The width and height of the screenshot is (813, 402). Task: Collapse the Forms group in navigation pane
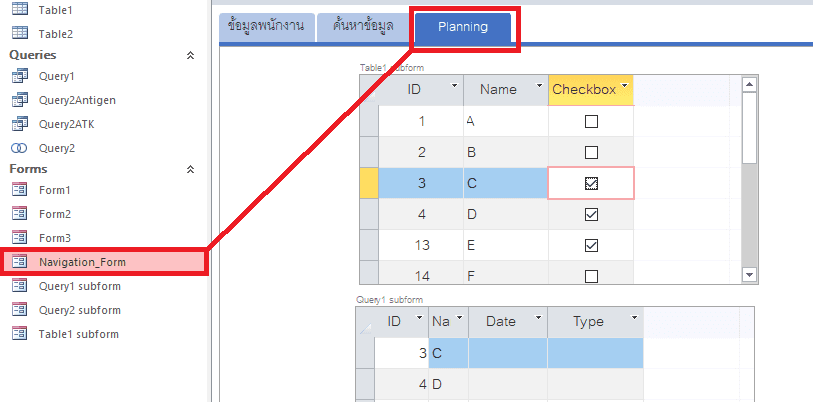(190, 169)
